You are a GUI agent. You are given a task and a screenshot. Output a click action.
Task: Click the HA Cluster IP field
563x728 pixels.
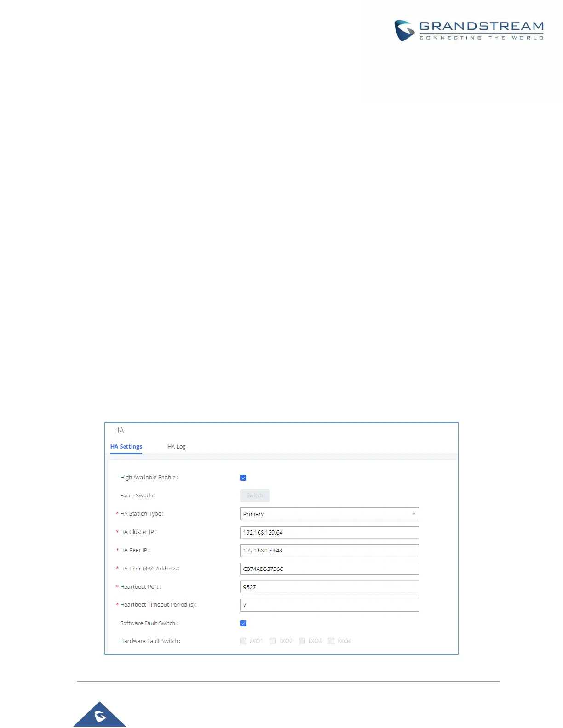pyautogui.click(x=330, y=533)
